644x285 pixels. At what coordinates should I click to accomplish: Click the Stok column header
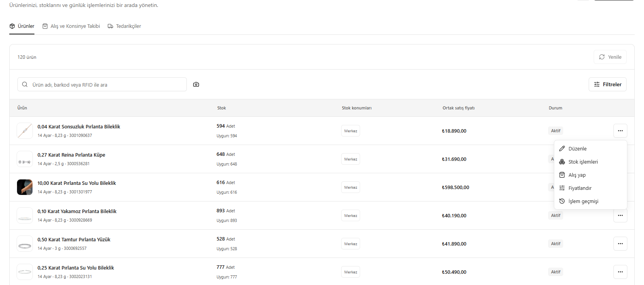(221, 108)
